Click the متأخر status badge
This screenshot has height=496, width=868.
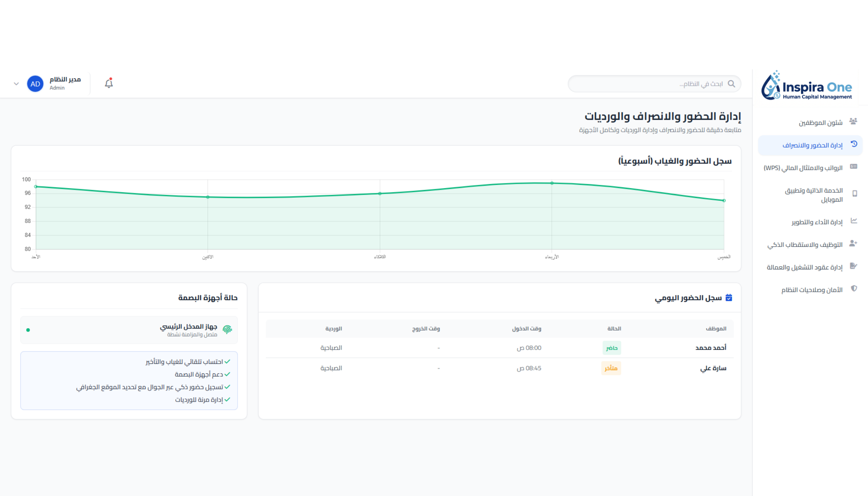pos(611,368)
